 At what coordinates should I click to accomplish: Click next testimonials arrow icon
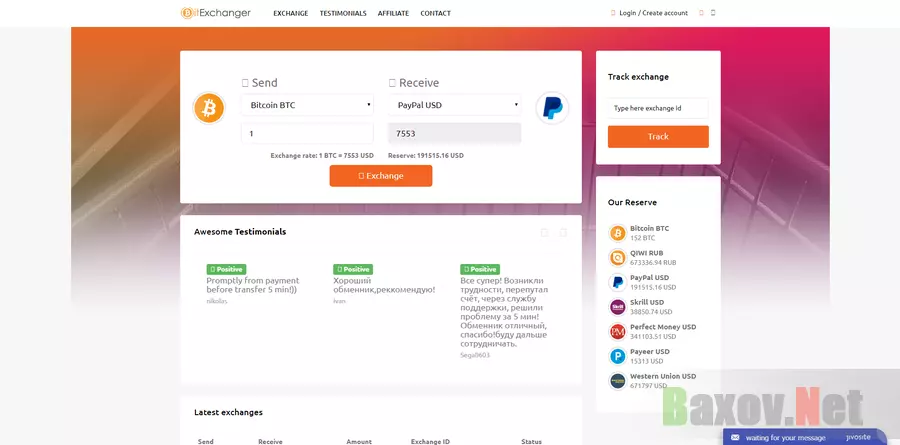[x=564, y=233]
